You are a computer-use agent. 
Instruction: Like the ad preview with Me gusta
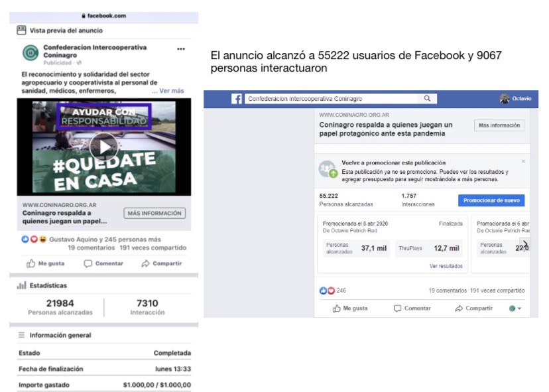click(46, 263)
